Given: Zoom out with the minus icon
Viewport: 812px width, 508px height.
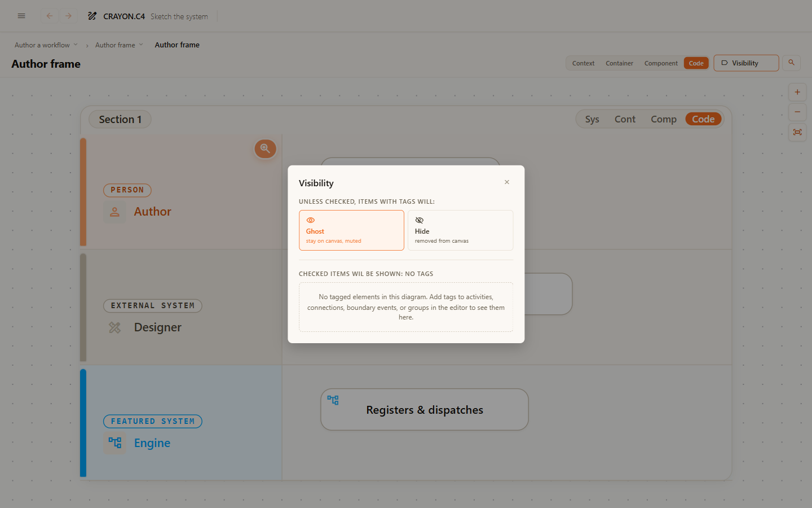Looking at the screenshot, I should point(797,112).
